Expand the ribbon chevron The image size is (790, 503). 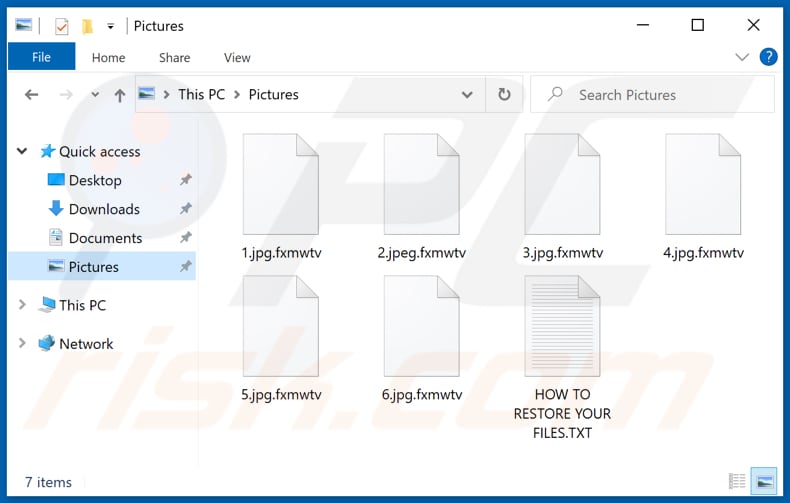click(x=742, y=57)
